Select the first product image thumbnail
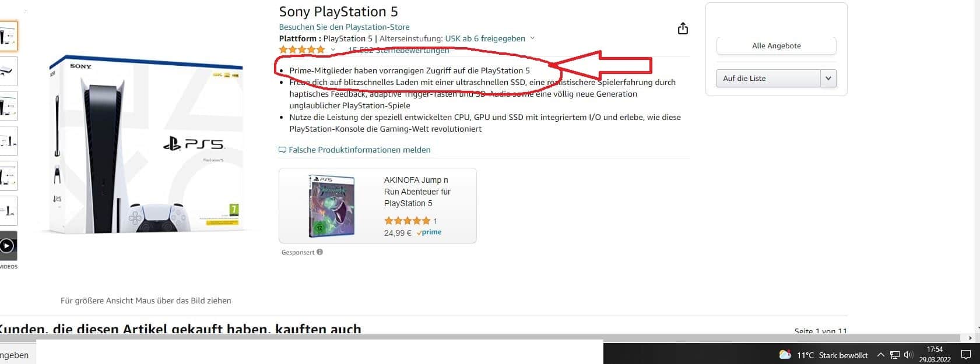 pos(8,36)
